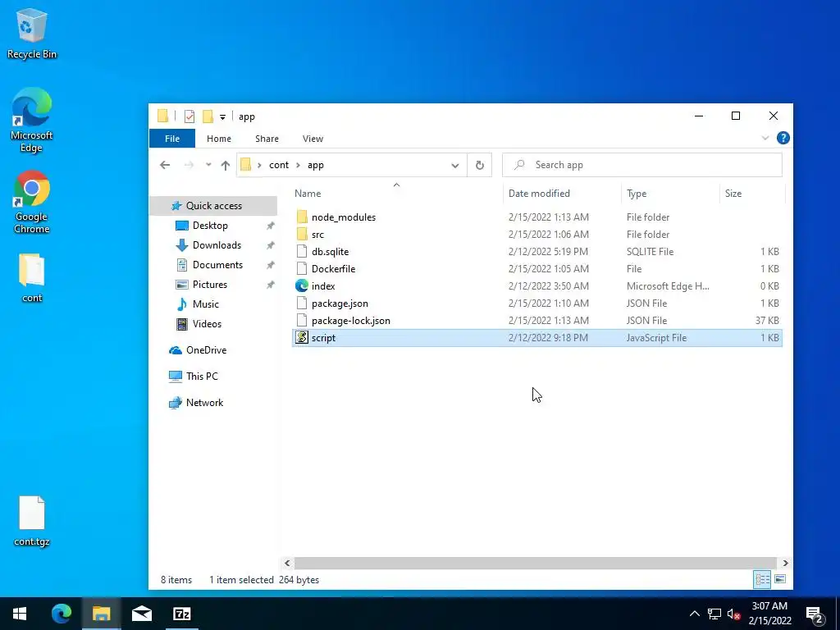This screenshot has width=840, height=630.
Task: Open Explorer help via the question mark icon
Action: point(783,138)
